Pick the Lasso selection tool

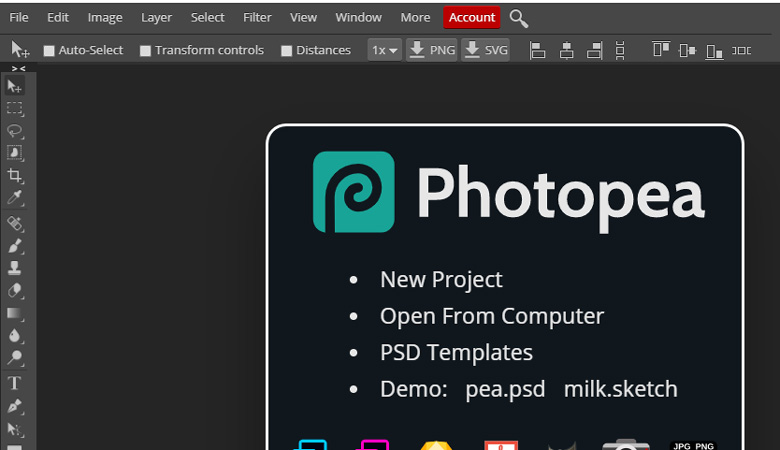pyautogui.click(x=15, y=130)
